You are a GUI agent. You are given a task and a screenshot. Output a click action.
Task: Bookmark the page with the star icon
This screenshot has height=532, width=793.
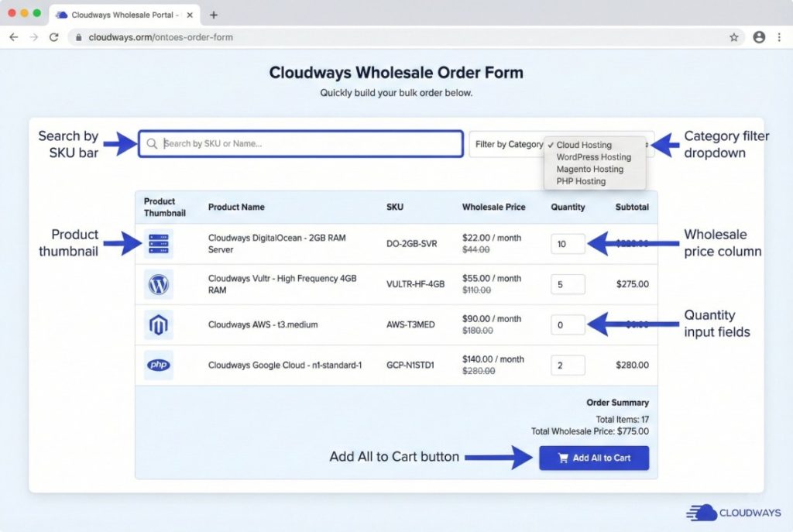(734, 37)
